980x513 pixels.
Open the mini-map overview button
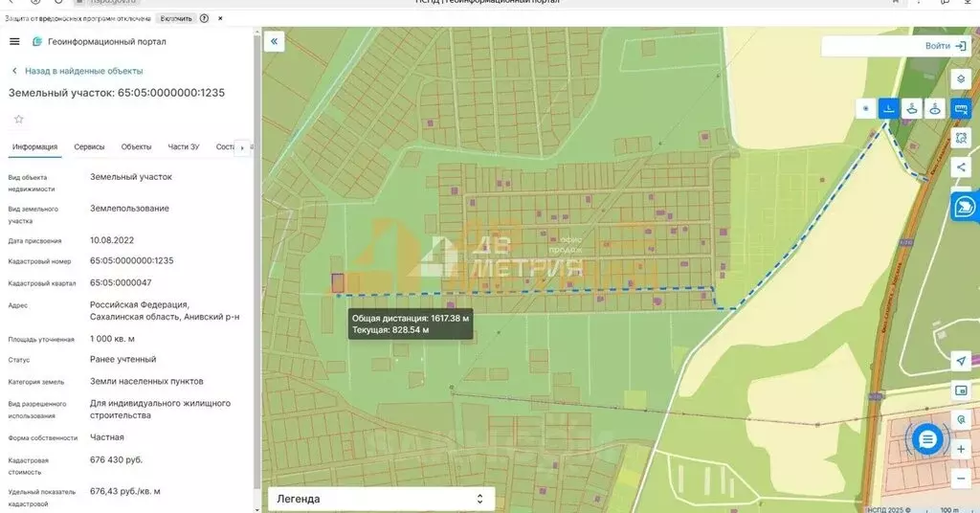click(961, 390)
